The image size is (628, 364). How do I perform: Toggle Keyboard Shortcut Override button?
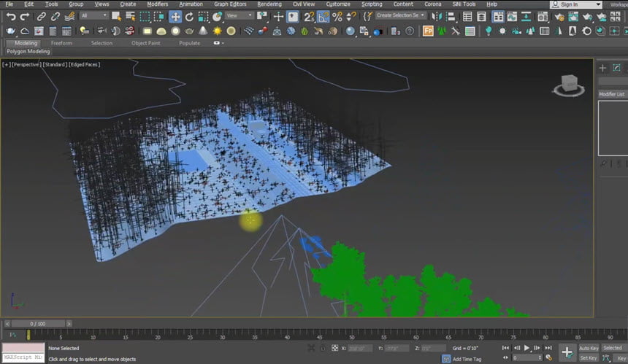pyautogui.click(x=293, y=17)
